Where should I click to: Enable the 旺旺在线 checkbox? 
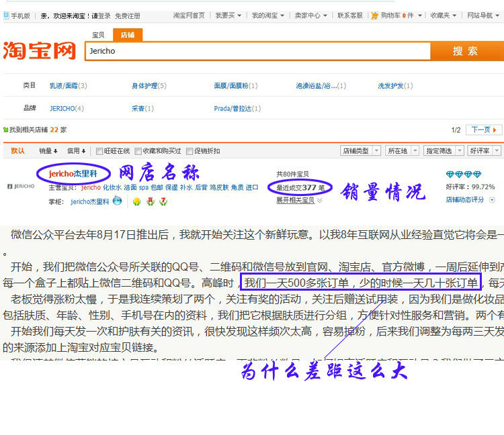pos(99,151)
